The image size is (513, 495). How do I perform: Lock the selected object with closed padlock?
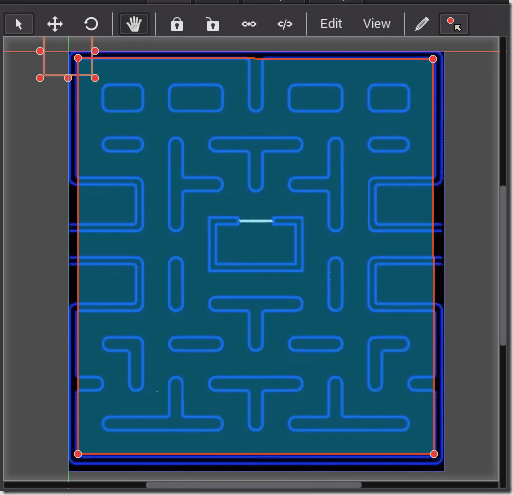click(x=177, y=24)
